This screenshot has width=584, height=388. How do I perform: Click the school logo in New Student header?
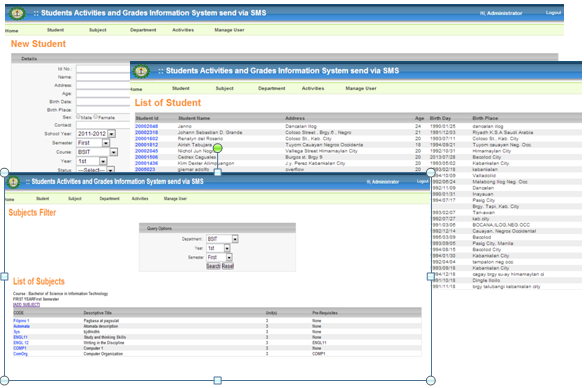17,14
